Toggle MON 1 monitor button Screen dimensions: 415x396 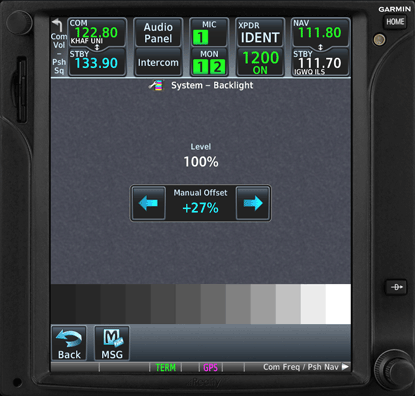(201, 67)
